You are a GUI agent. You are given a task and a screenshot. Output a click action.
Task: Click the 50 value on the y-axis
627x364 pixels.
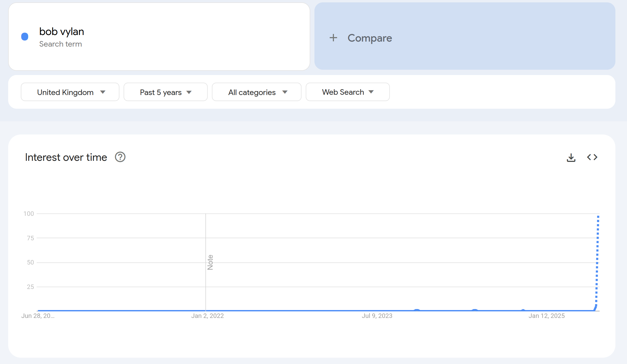coord(30,262)
